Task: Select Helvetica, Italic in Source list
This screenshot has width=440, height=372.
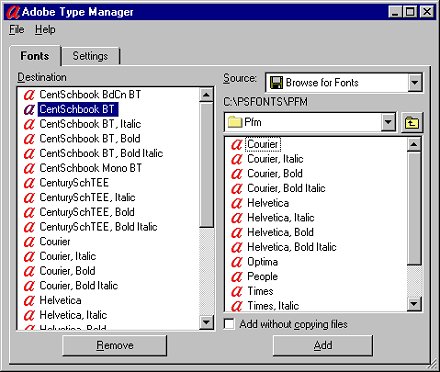Action: (281, 218)
